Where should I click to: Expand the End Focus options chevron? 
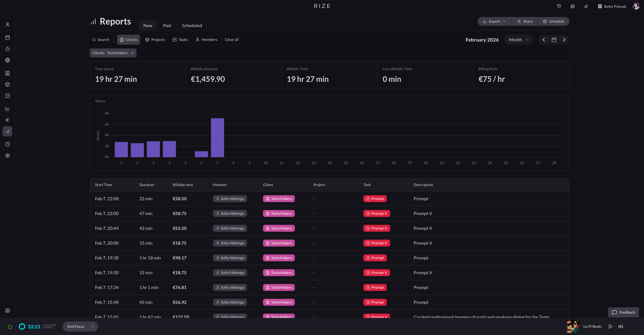click(92, 326)
